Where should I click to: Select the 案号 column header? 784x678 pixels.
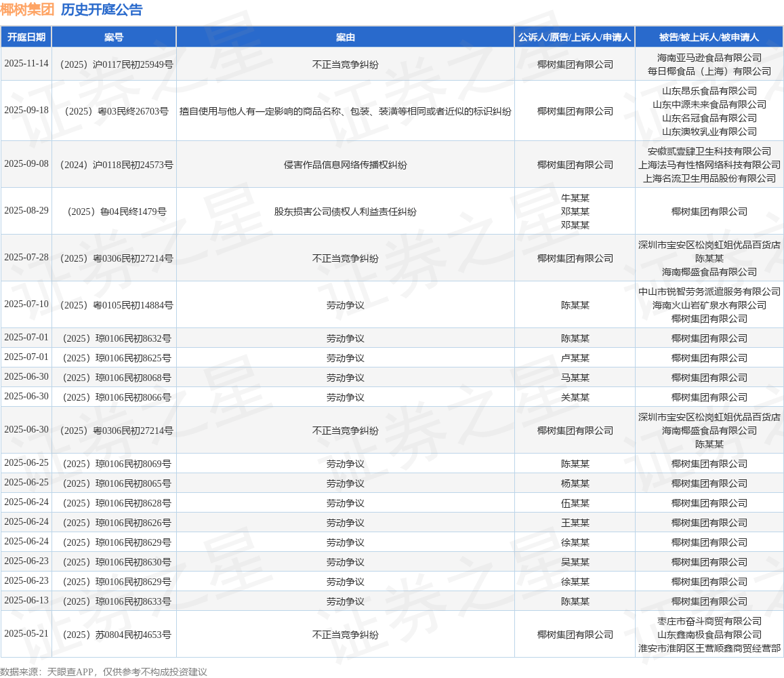(x=114, y=37)
